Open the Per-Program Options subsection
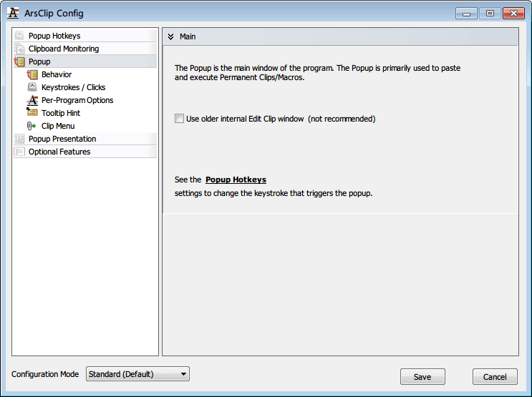 click(77, 100)
